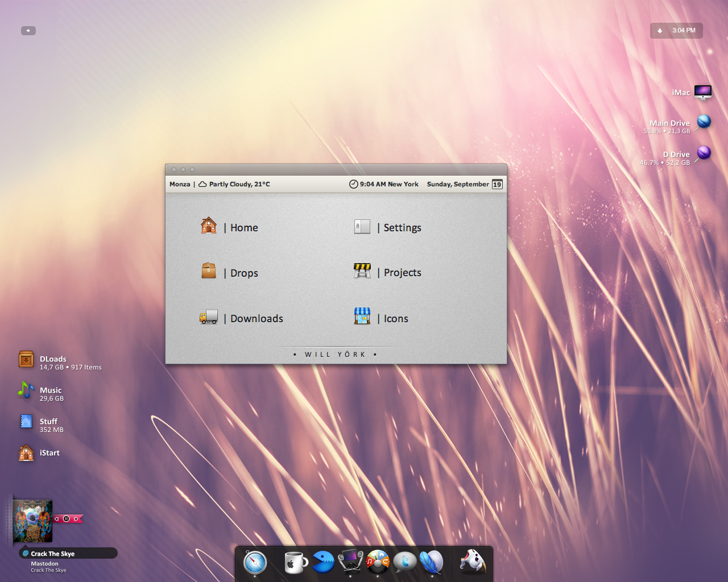Open the iMac computer icon
This screenshot has height=582, width=728.
[703, 92]
